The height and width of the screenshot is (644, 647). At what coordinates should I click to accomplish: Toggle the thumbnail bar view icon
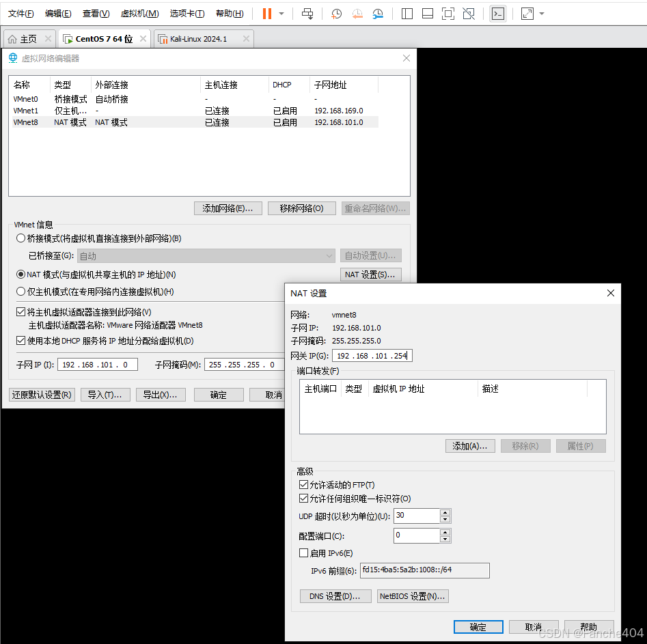tap(428, 14)
